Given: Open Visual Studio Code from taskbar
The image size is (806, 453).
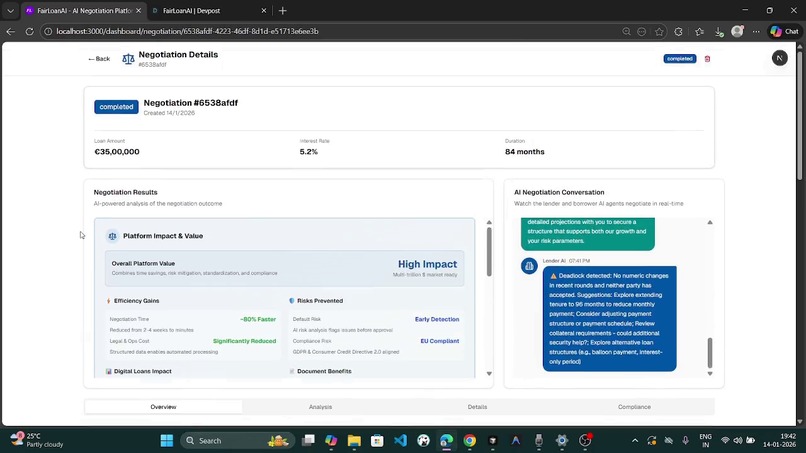Looking at the screenshot, I should click(x=400, y=441).
